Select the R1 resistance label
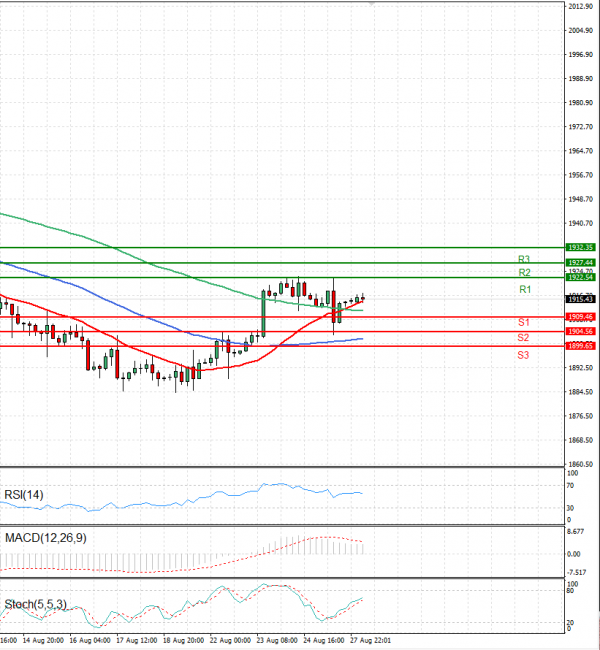The height and width of the screenshot is (650, 600). click(x=525, y=289)
